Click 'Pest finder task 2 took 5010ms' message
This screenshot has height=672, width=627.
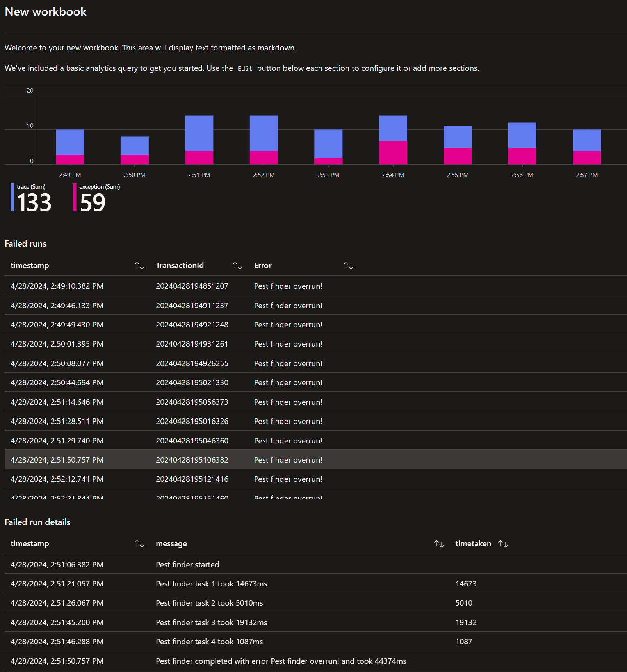coord(209,603)
